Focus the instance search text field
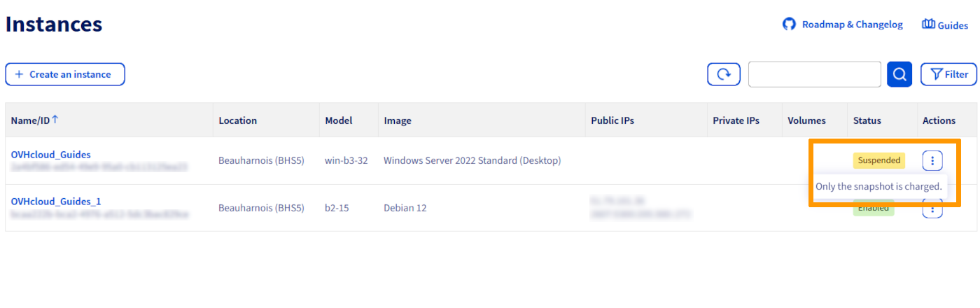Screen dimensions: 980x308 pos(814,74)
